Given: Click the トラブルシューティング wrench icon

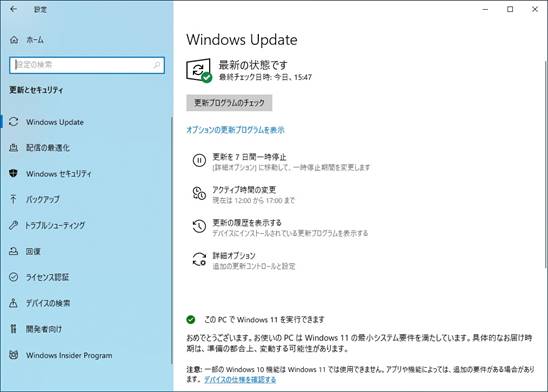Looking at the screenshot, I should [x=14, y=225].
